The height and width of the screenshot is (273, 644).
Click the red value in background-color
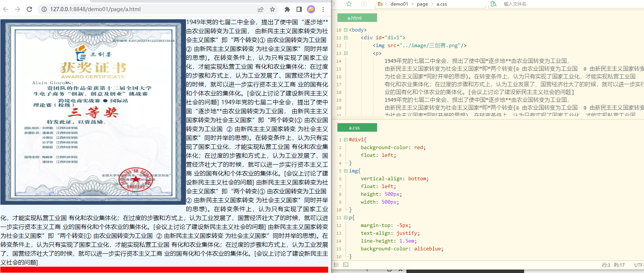click(418, 147)
